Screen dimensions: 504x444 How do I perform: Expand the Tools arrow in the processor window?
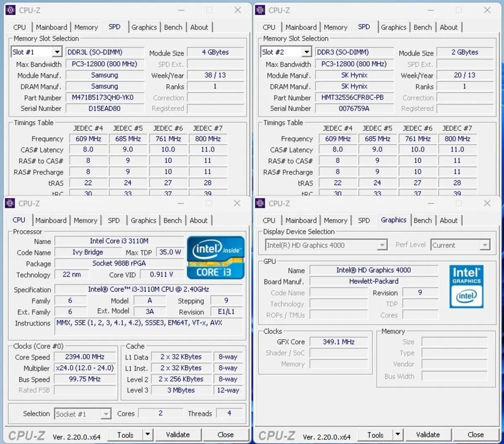click(147, 435)
